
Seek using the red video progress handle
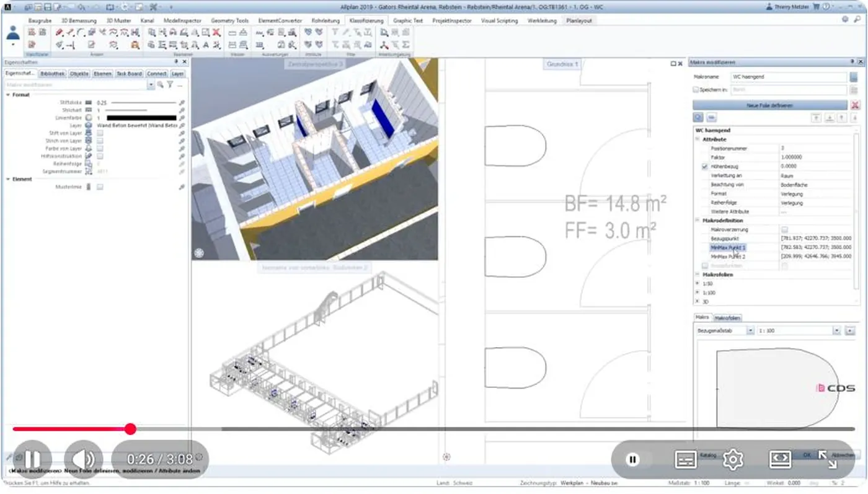tap(130, 429)
